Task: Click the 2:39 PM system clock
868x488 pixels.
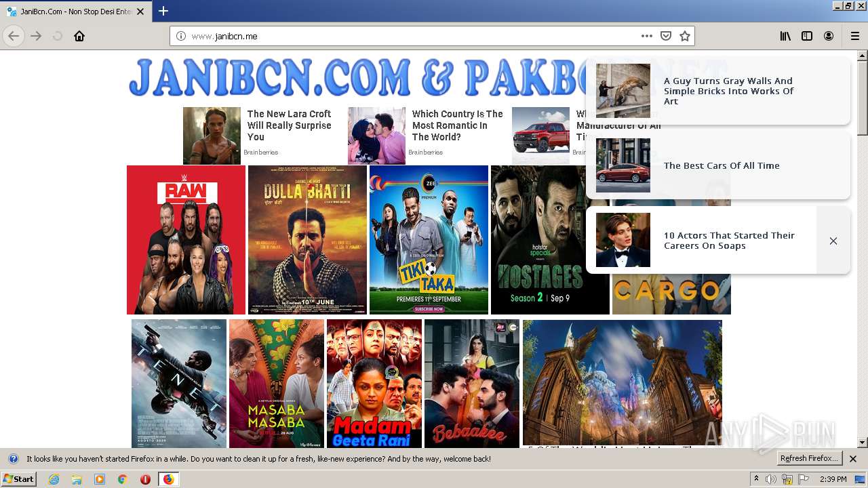Action: (x=833, y=479)
